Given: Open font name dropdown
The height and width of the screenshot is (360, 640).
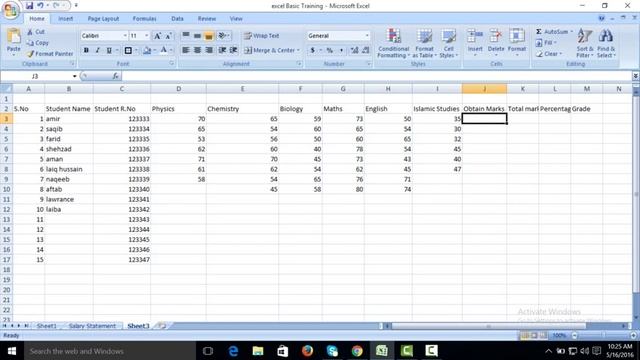Looking at the screenshot, I should (x=125, y=36).
